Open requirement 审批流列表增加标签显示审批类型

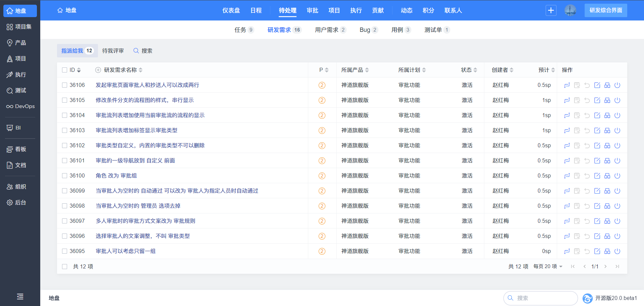(137, 131)
